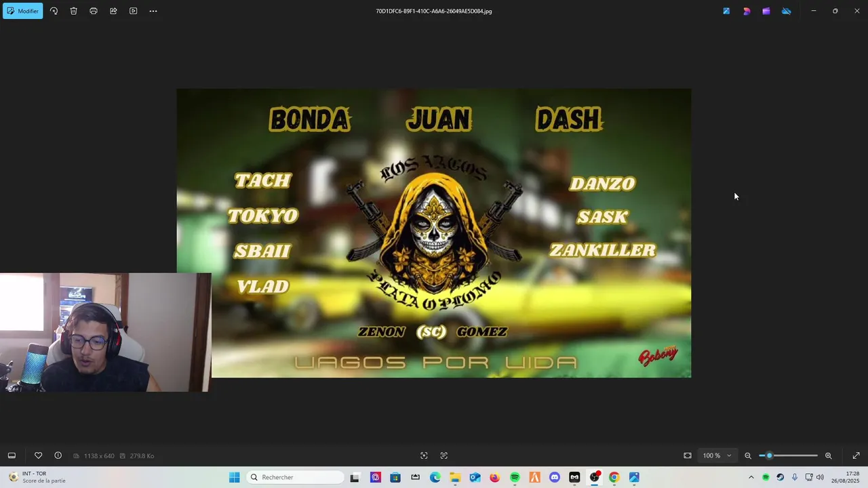Click the microphone tray icon
The image size is (868, 488).
(794, 477)
